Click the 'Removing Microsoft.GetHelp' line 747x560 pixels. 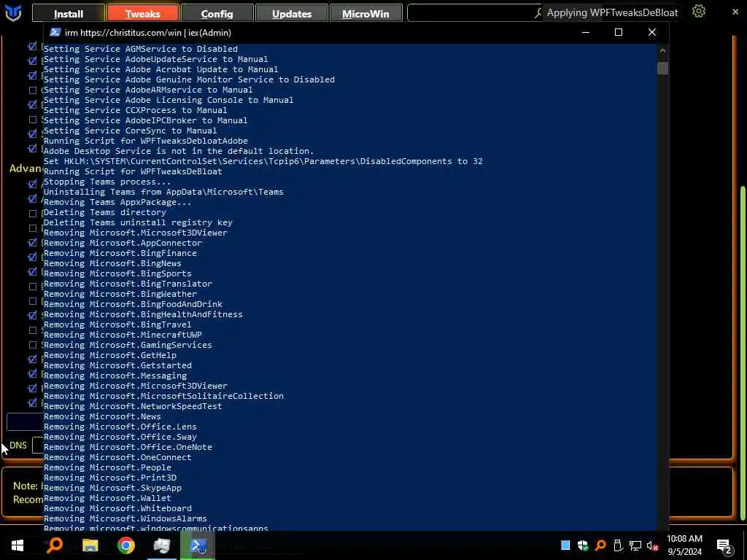(x=110, y=355)
